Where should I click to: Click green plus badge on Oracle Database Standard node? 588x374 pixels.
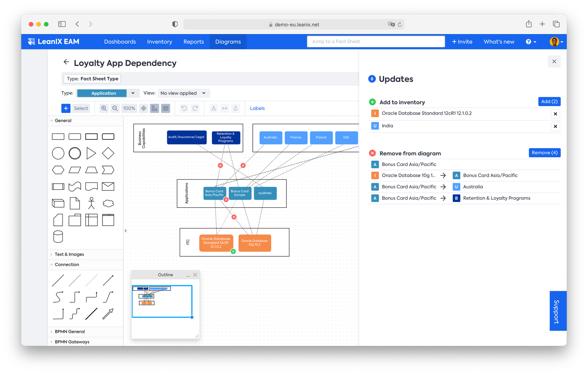233,251
